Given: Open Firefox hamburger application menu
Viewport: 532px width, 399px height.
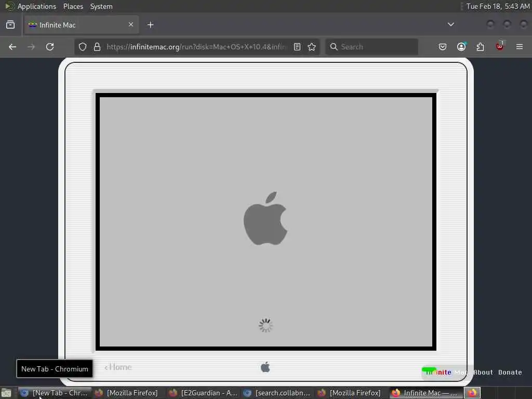Looking at the screenshot, I should coord(520,47).
